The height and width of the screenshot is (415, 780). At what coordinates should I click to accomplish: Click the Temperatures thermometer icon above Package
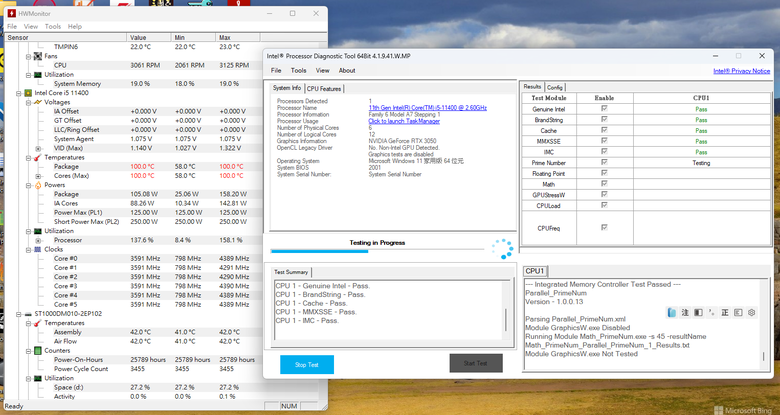coord(37,158)
